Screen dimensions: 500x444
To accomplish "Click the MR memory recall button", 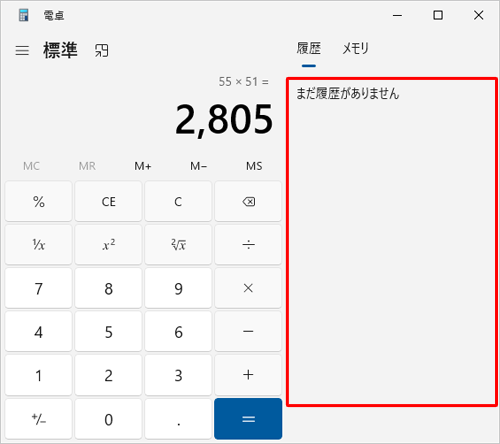I will point(87,166).
